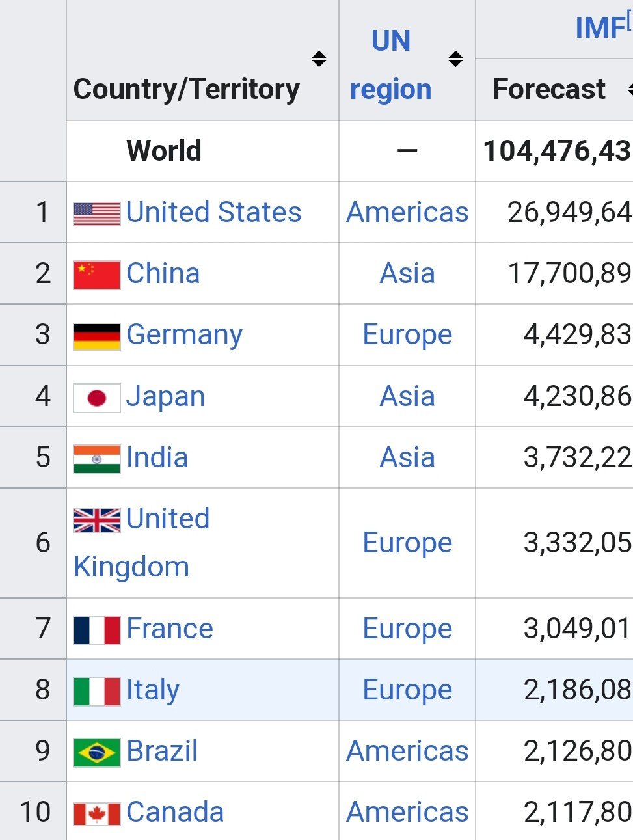
Task: Open Americas region link in Brazil row
Action: click(x=407, y=751)
